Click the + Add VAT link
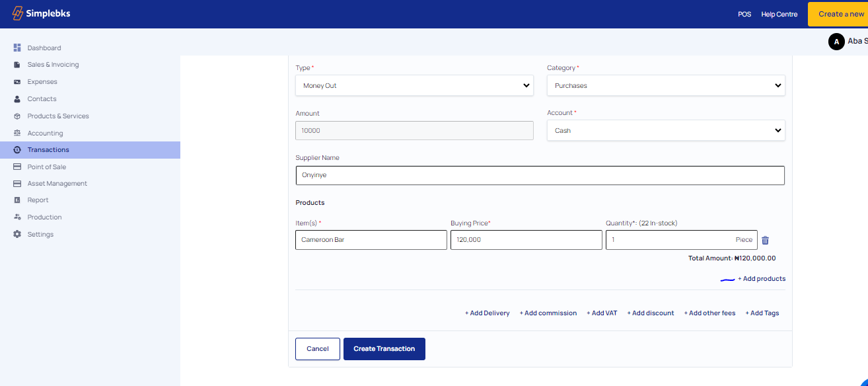The height and width of the screenshot is (386, 868). [x=601, y=313]
